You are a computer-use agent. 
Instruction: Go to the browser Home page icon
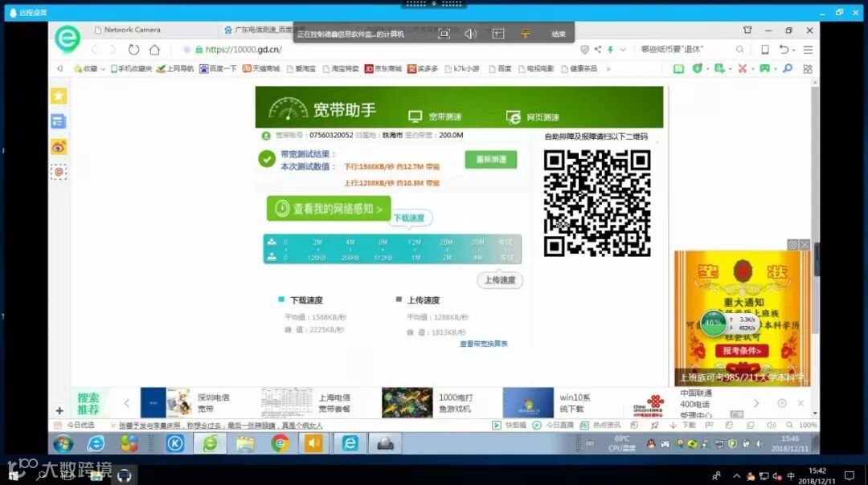pos(154,49)
